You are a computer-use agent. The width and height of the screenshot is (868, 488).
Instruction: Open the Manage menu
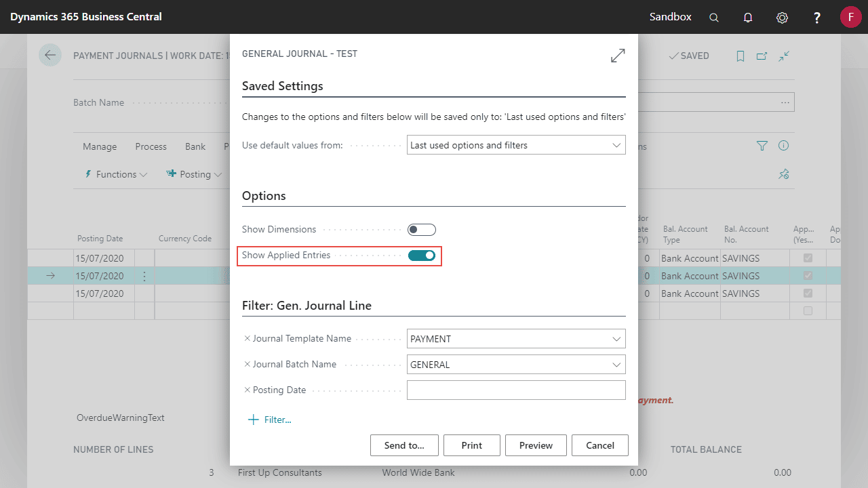(x=100, y=146)
